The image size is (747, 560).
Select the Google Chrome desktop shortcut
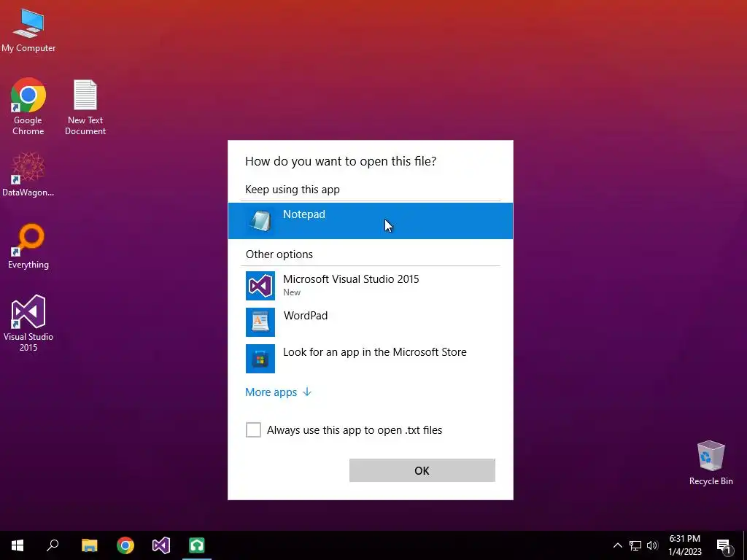28,106
